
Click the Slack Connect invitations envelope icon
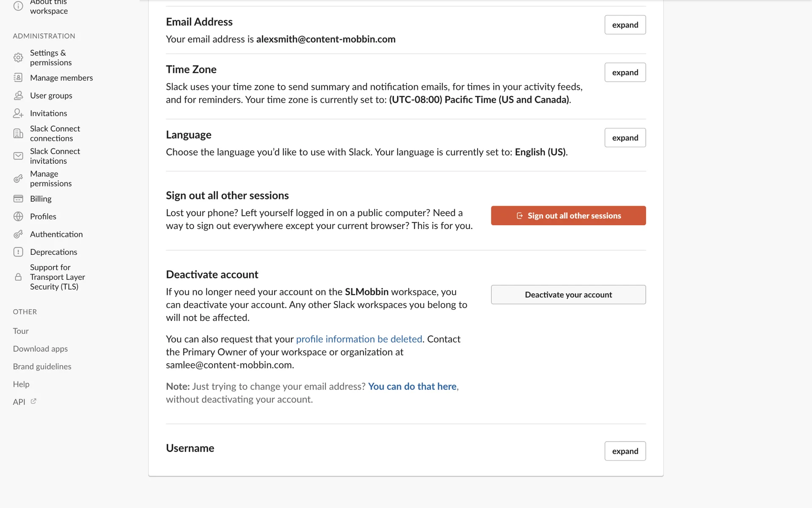pyautogui.click(x=18, y=156)
